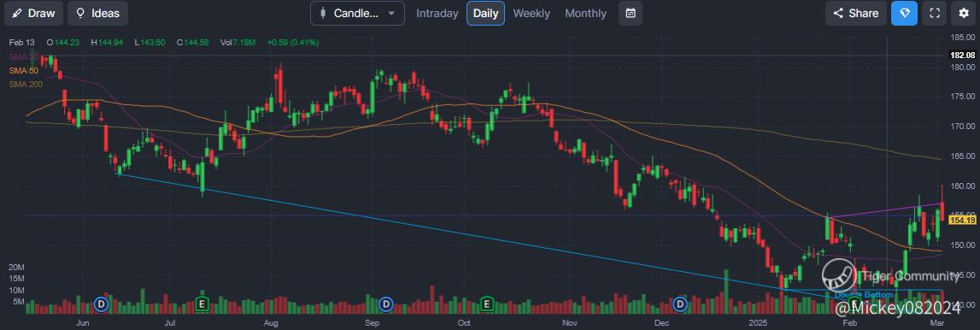Open the calendar date range icon
980x330 pixels.
pyautogui.click(x=631, y=13)
